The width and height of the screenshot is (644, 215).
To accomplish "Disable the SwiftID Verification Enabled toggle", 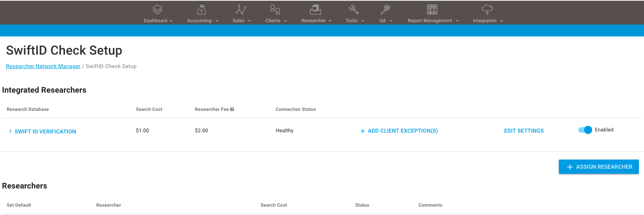I will pyautogui.click(x=585, y=130).
